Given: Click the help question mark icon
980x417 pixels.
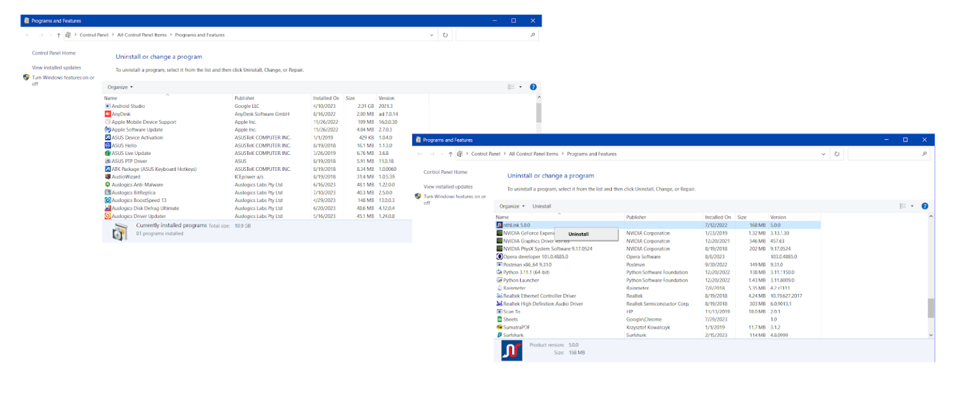Looking at the screenshot, I should pos(924,206).
